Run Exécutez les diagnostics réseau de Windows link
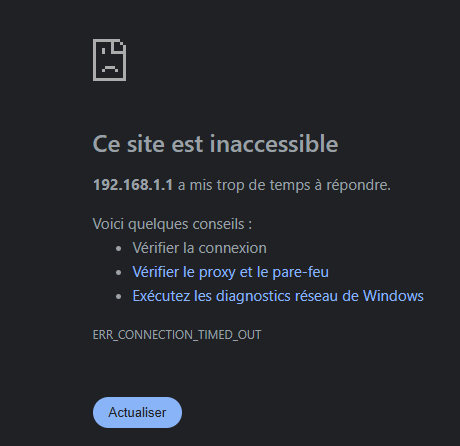Image resolution: width=460 pixels, height=446 pixels. 278,296
